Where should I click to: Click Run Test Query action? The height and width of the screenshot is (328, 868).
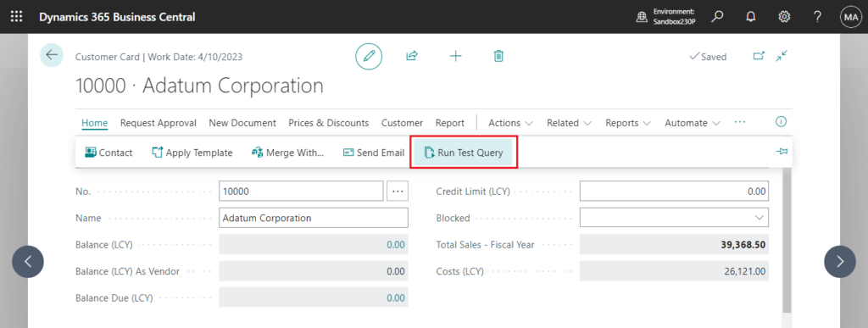point(464,153)
